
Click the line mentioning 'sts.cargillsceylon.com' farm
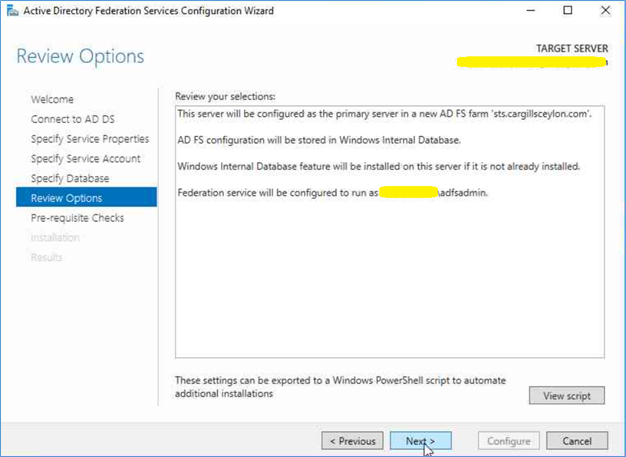[384, 114]
